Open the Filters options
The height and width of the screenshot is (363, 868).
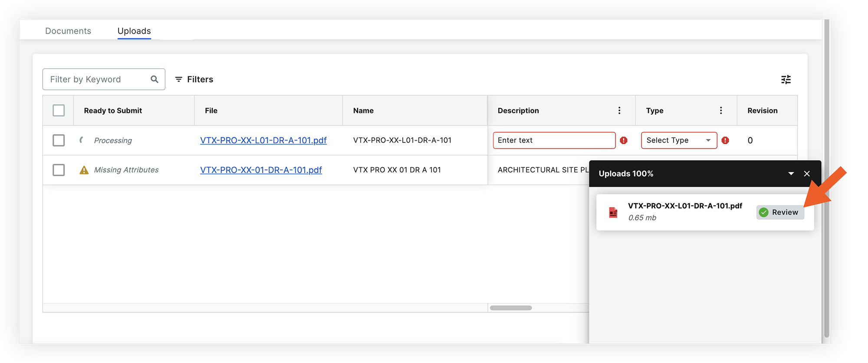click(194, 79)
